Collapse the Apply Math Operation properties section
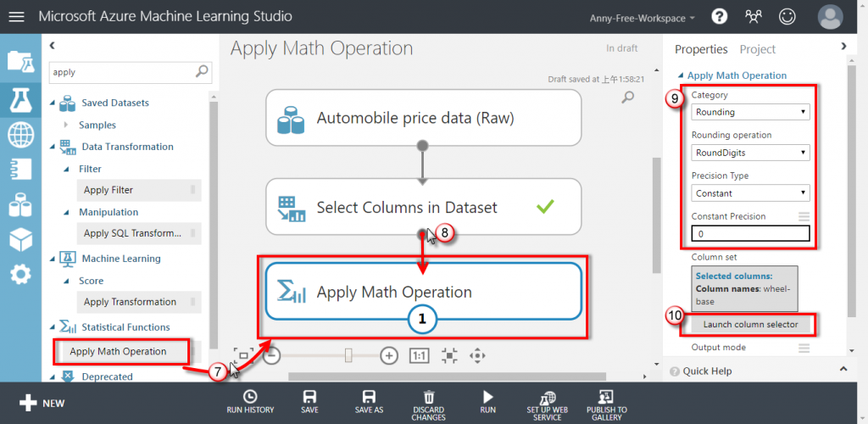 681,75
